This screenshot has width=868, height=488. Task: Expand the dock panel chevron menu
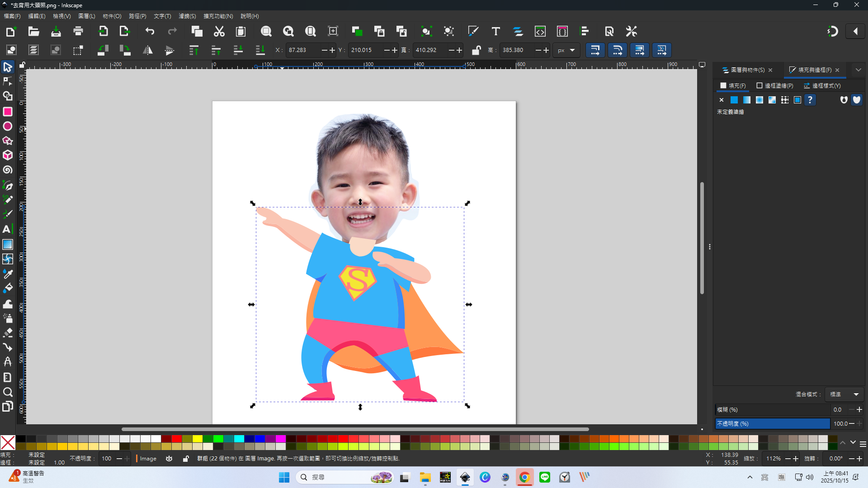858,70
